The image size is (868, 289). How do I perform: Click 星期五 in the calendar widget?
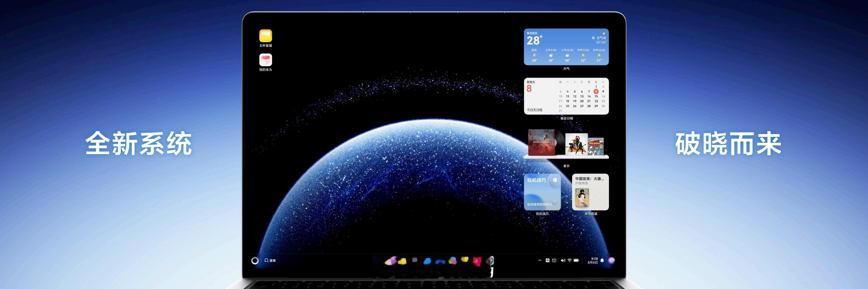531,82
